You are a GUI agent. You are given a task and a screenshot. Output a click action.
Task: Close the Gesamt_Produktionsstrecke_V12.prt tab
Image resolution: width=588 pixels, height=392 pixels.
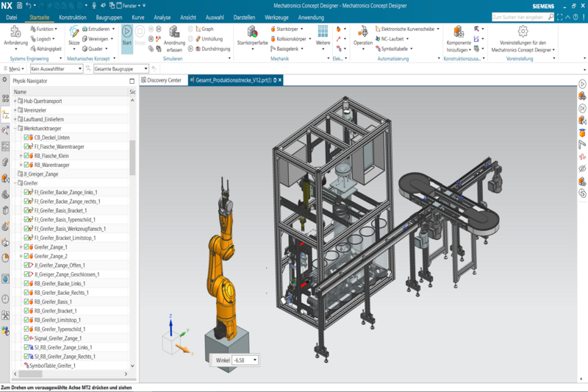280,80
